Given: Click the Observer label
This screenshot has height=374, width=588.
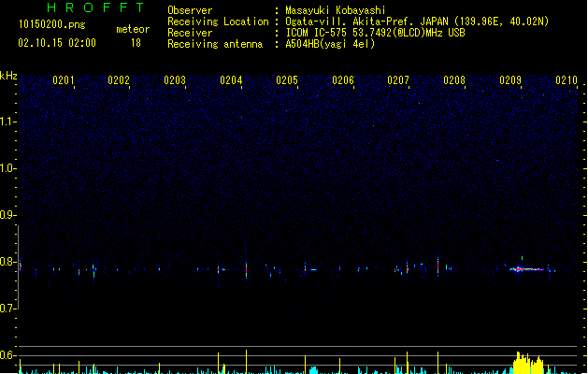Looking at the screenshot, I should [190, 10].
